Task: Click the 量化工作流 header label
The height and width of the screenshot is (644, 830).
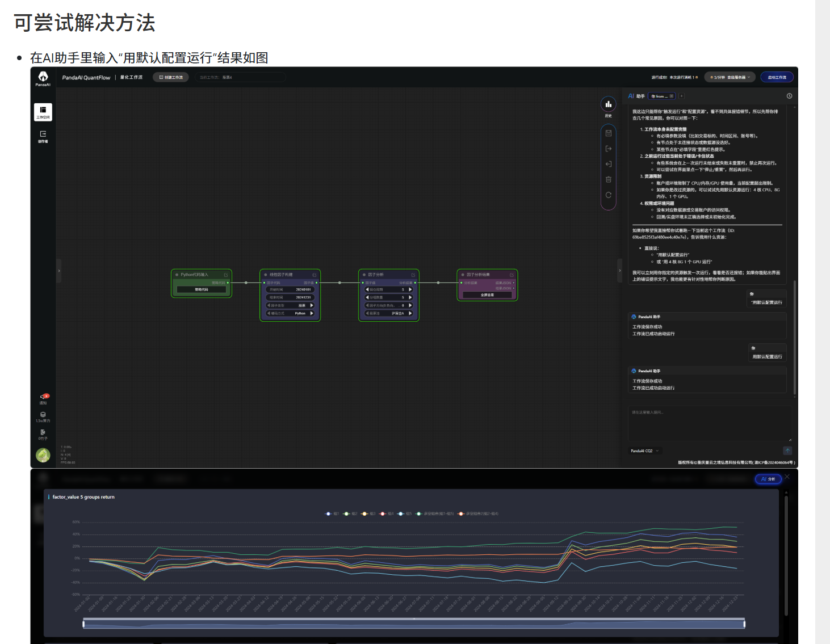Action: click(132, 77)
